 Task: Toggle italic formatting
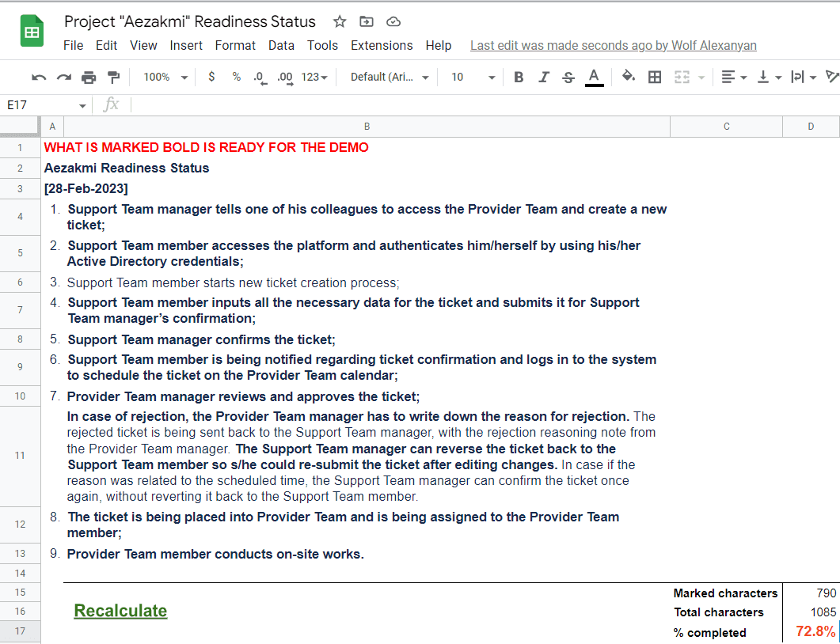click(544, 77)
